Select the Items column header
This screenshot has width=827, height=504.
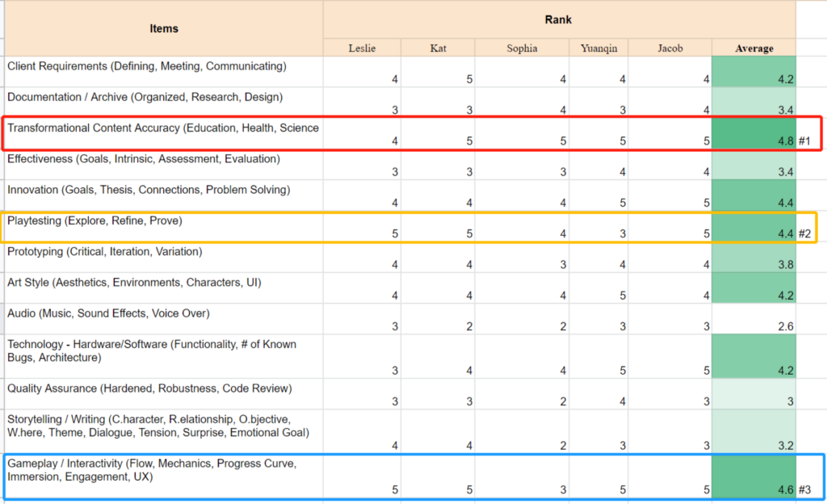coord(163,28)
